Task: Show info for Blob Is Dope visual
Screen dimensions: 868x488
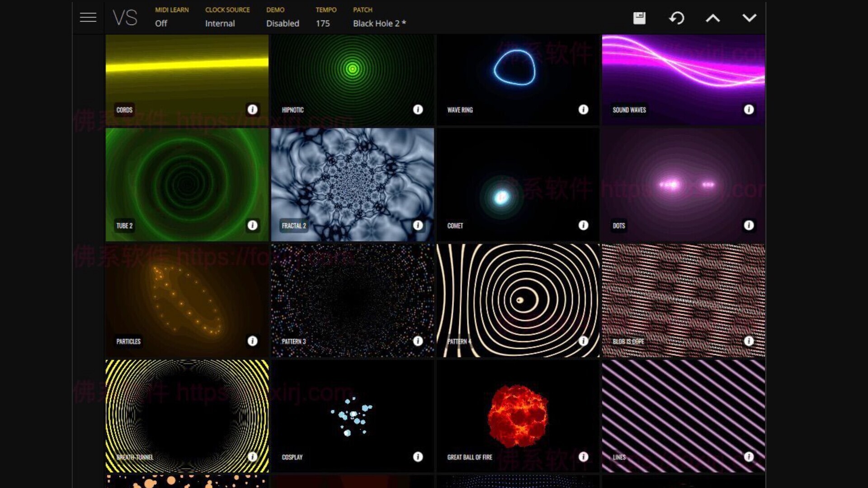Action: point(749,341)
